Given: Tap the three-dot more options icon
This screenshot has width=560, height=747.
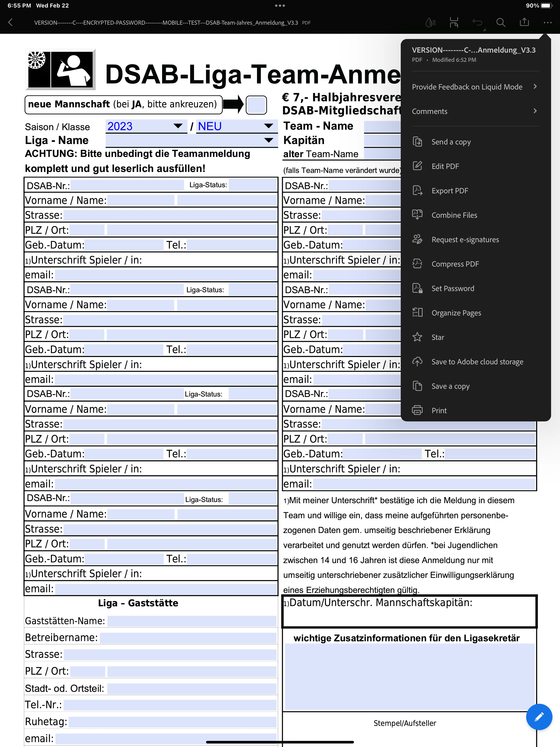Looking at the screenshot, I should point(548,23).
